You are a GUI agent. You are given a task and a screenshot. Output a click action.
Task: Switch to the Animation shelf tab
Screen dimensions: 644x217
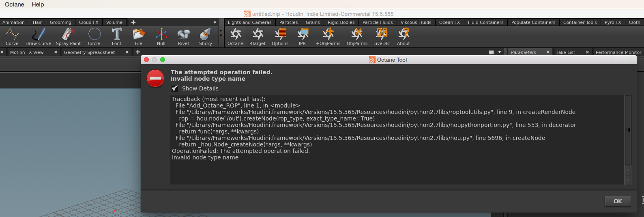click(x=14, y=22)
